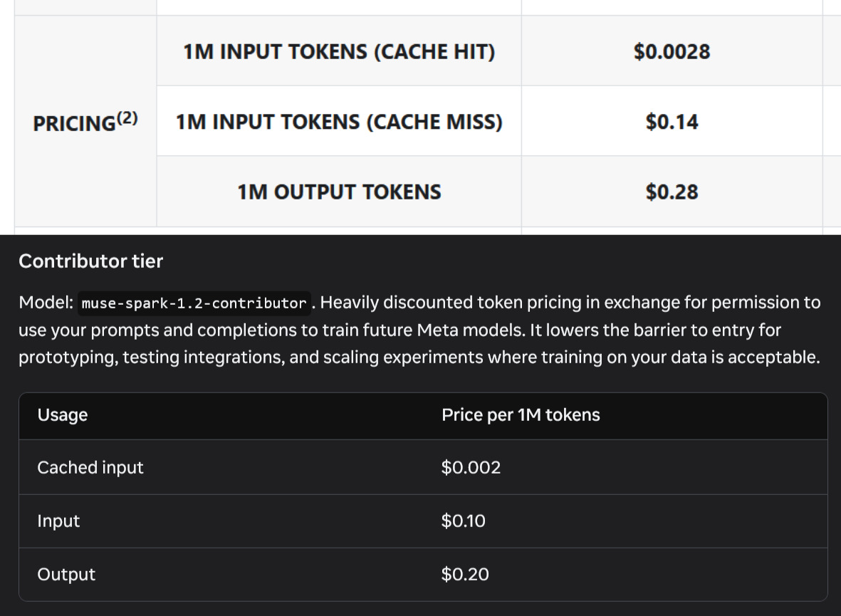Viewport: 841px width, 616px height.
Task: Click the $0.14 price value
Action: pyautogui.click(x=672, y=122)
